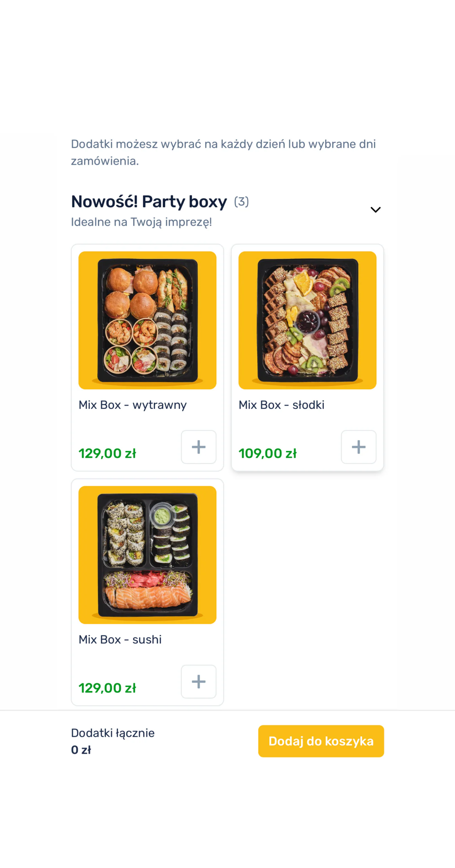The width and height of the screenshot is (455, 868).
Task: Open the "Mix Box - słodki" product name
Action: pos(281,405)
